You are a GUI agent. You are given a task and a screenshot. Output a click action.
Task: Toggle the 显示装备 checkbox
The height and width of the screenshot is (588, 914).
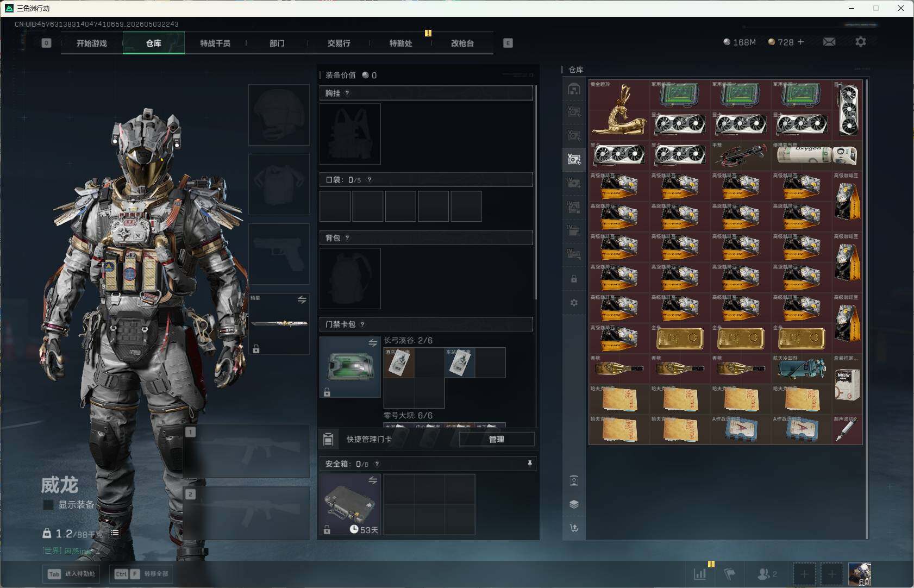click(x=48, y=505)
